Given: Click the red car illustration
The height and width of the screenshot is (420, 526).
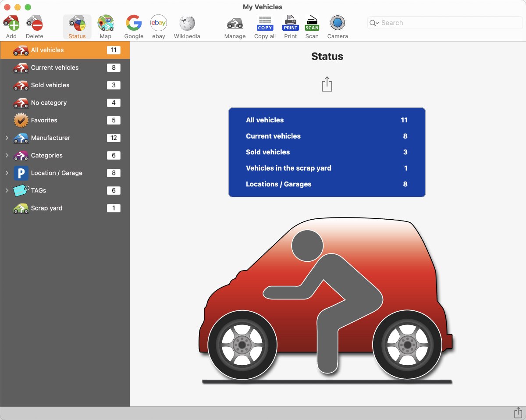Looking at the screenshot, I should pos(326,300).
